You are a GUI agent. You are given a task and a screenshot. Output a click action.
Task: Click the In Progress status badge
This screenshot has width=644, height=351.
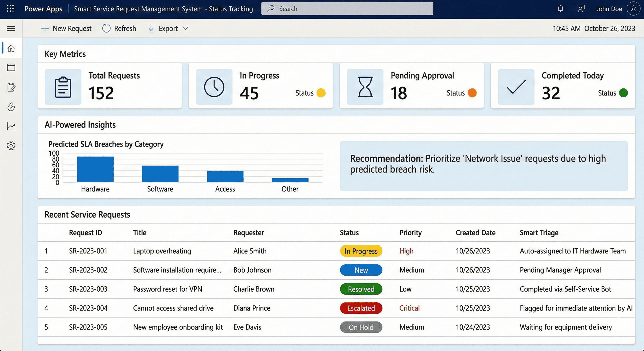click(361, 251)
